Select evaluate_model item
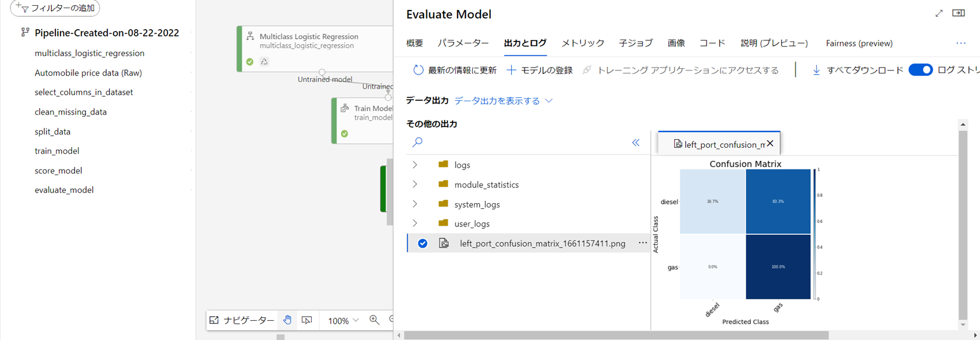 [64, 190]
